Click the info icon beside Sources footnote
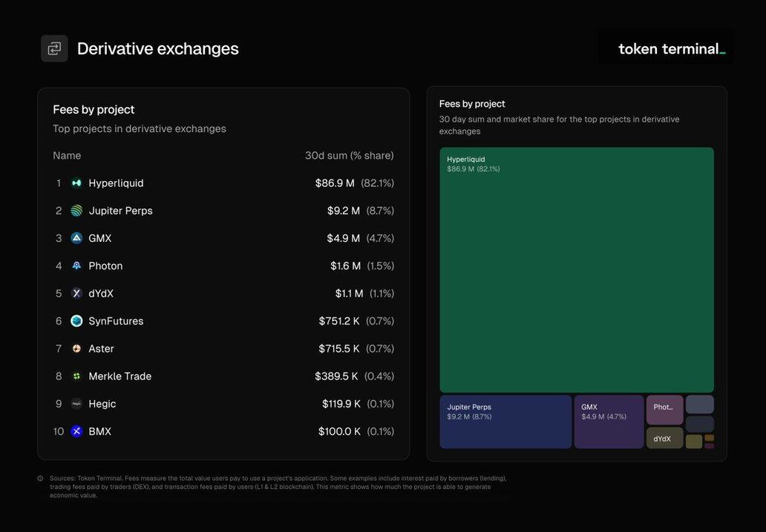 (40, 479)
